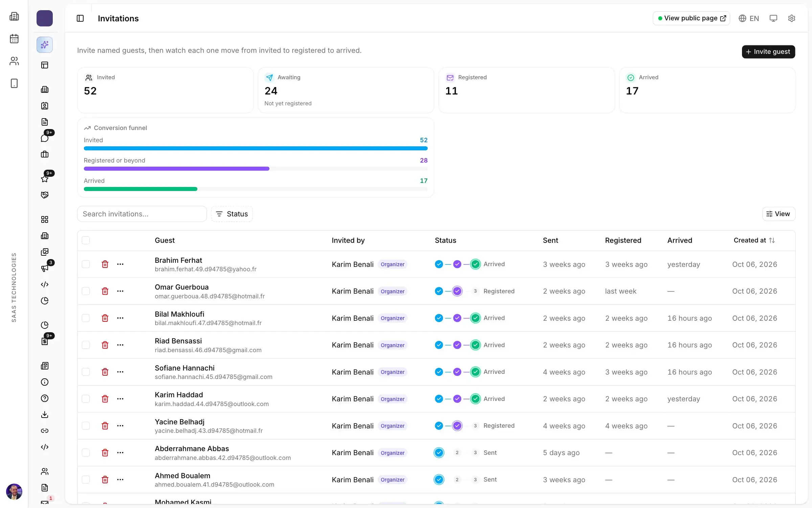Screen dimensions: 812x508
Task: Delete Omar Guerboua invitation via trash icon
Action: pyautogui.click(x=105, y=291)
